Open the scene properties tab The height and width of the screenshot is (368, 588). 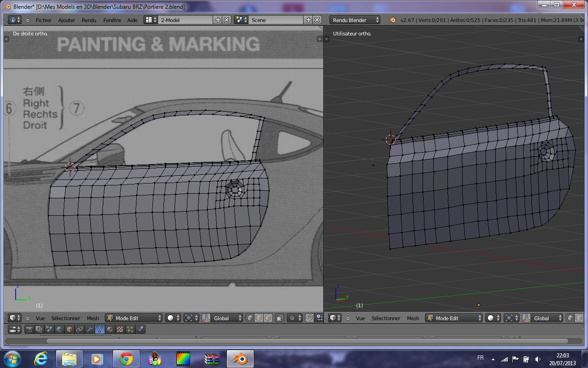(50, 329)
